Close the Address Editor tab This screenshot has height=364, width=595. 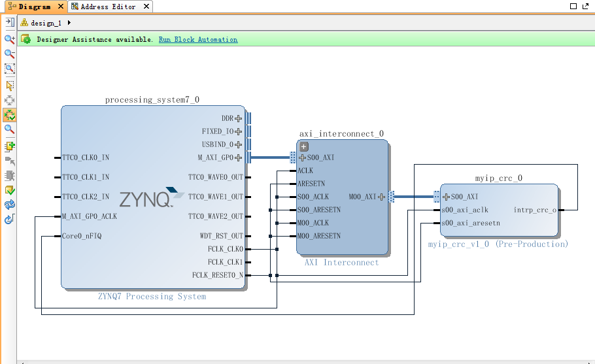(146, 7)
